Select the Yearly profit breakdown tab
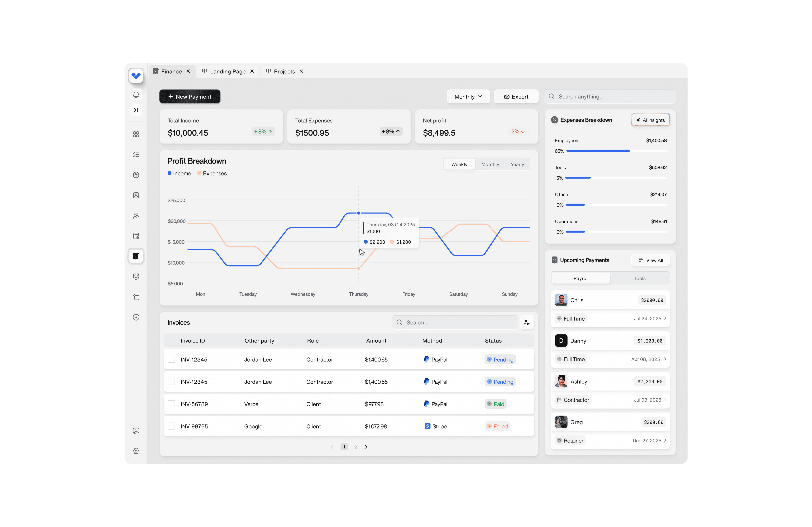This screenshot has height=527, width=812. pyautogui.click(x=517, y=164)
